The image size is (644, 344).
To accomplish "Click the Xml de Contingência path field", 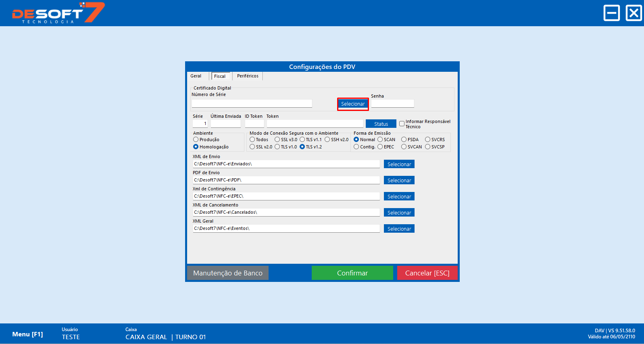I will [x=286, y=196].
